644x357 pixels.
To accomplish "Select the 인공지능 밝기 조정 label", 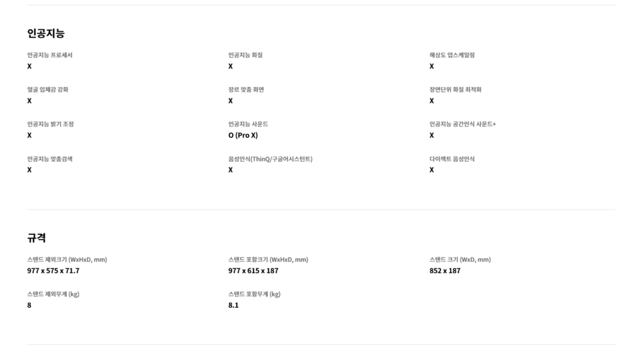I will point(50,124).
